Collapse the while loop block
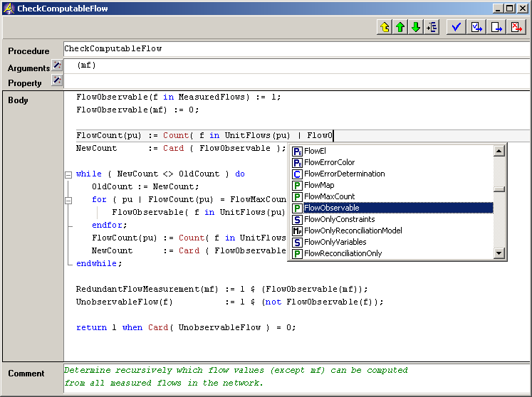 pos(68,175)
